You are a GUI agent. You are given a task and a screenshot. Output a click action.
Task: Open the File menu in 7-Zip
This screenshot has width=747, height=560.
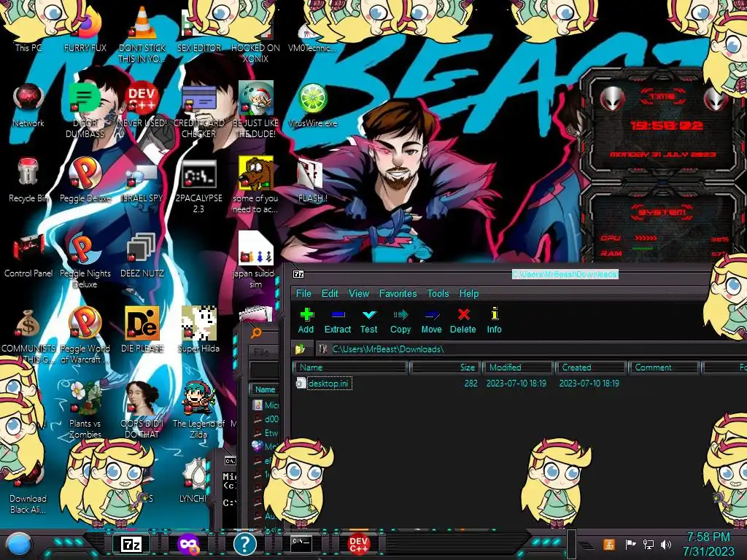(303, 293)
